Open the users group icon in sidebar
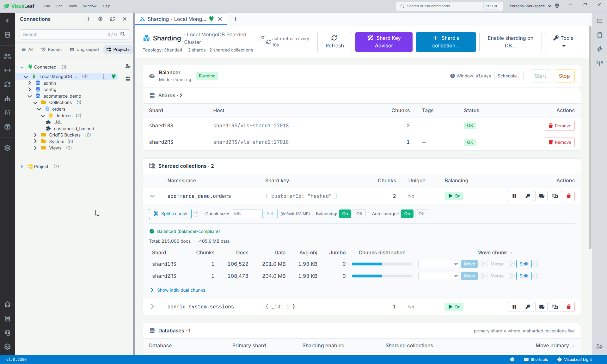607x364 pixels. tap(8, 56)
